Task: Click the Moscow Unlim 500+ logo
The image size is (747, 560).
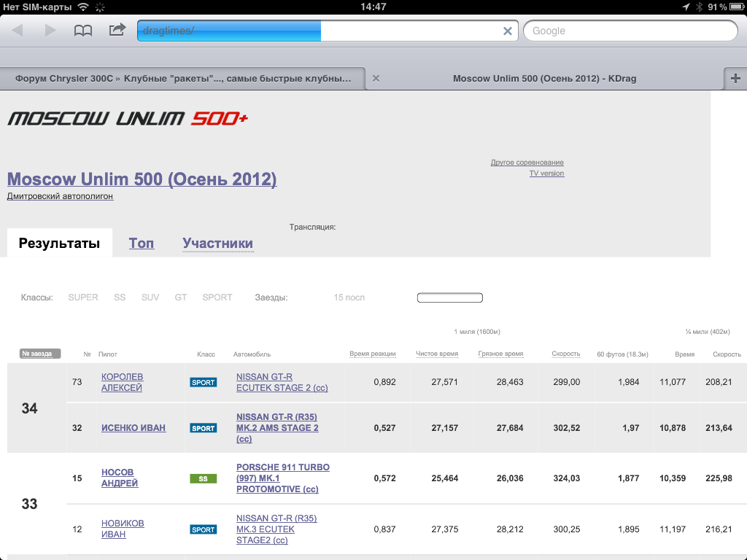Action: [128, 118]
